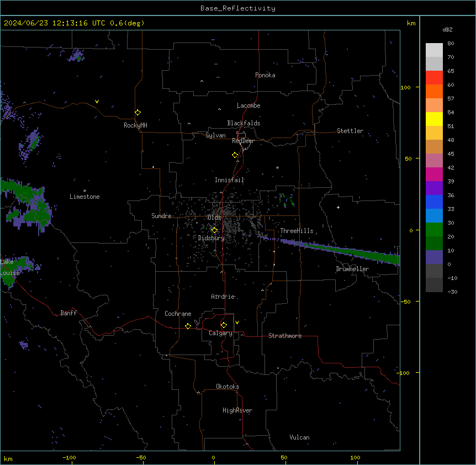Pick the red 60-65 dBZ legend swatch
Image resolution: width=476 pixels, height=465 pixels.
coord(434,78)
